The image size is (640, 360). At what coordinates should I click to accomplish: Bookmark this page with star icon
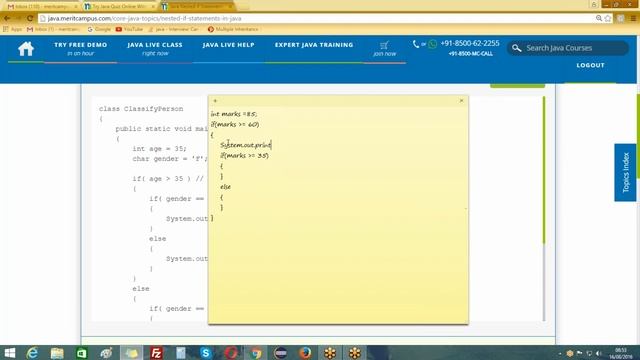tap(608, 18)
